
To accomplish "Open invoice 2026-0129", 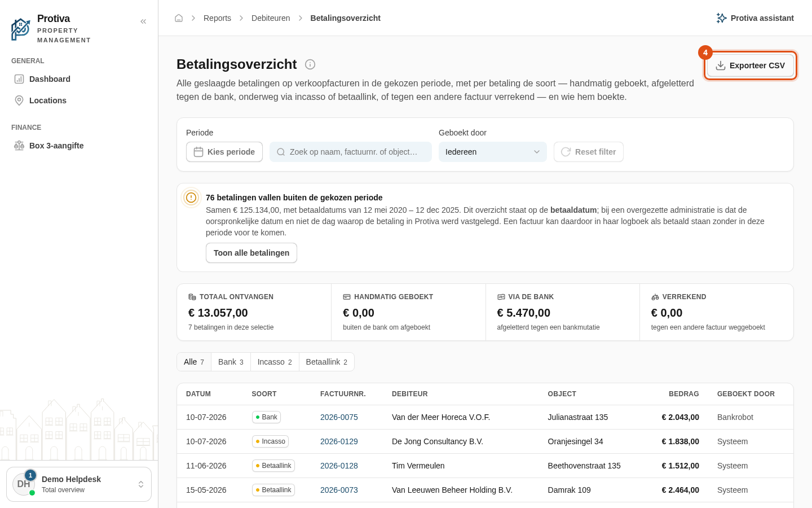I will [339, 441].
